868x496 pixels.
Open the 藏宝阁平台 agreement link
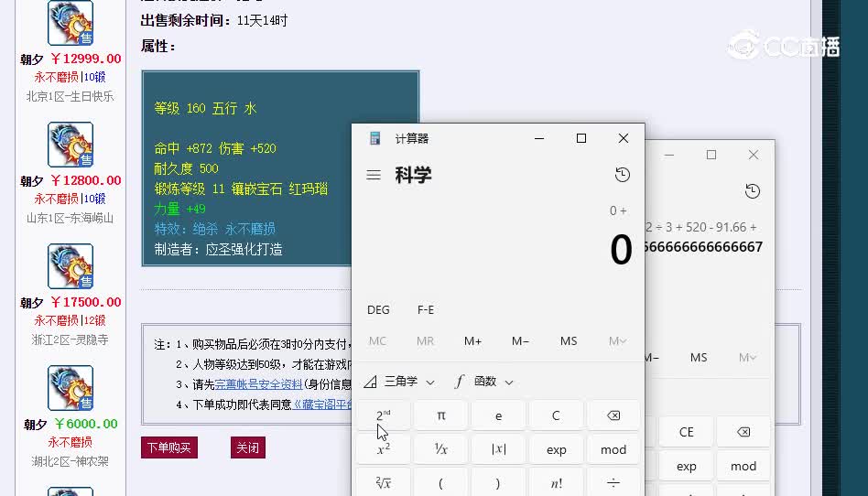point(322,404)
